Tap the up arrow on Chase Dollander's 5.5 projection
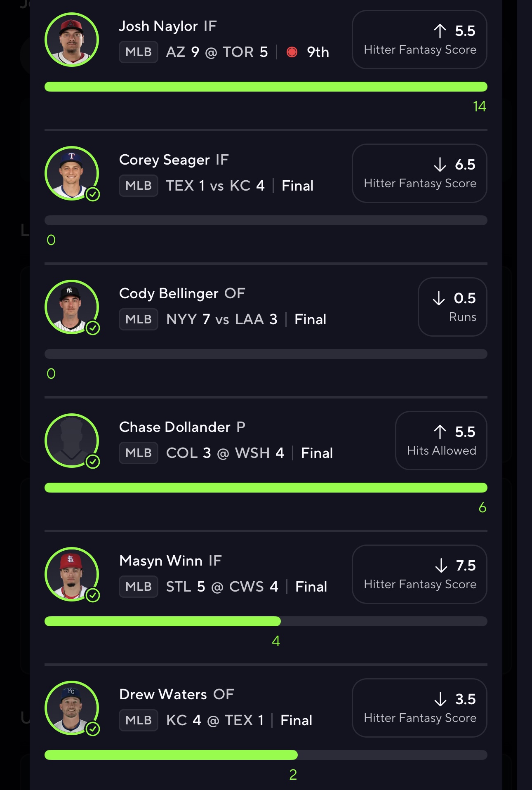Viewport: 532px width, 790px height. (x=440, y=432)
